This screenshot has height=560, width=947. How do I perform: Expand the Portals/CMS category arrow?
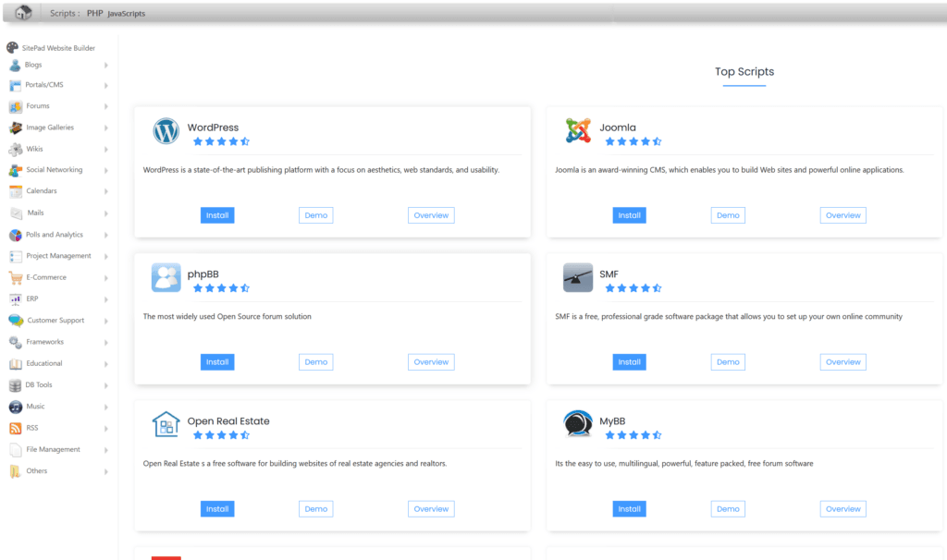point(105,86)
